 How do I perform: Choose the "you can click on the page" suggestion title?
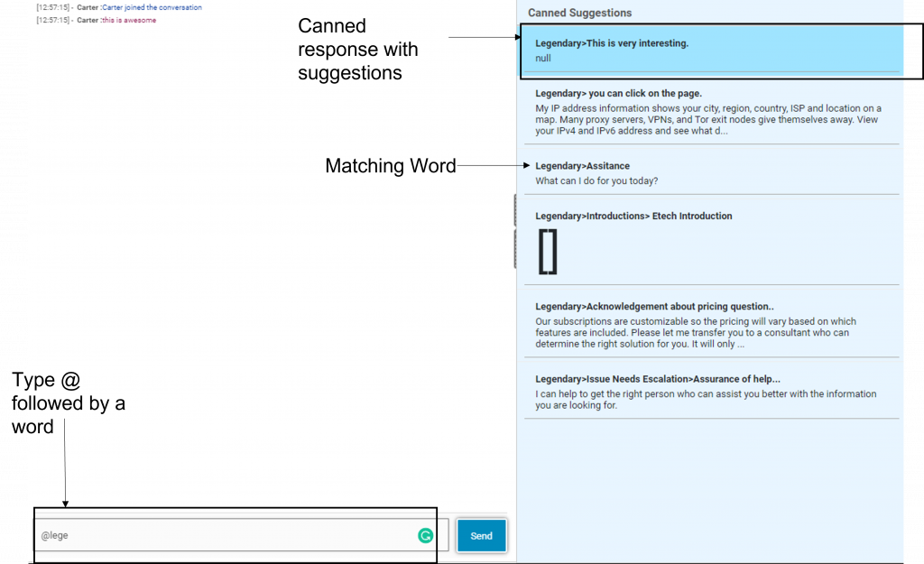(618, 94)
